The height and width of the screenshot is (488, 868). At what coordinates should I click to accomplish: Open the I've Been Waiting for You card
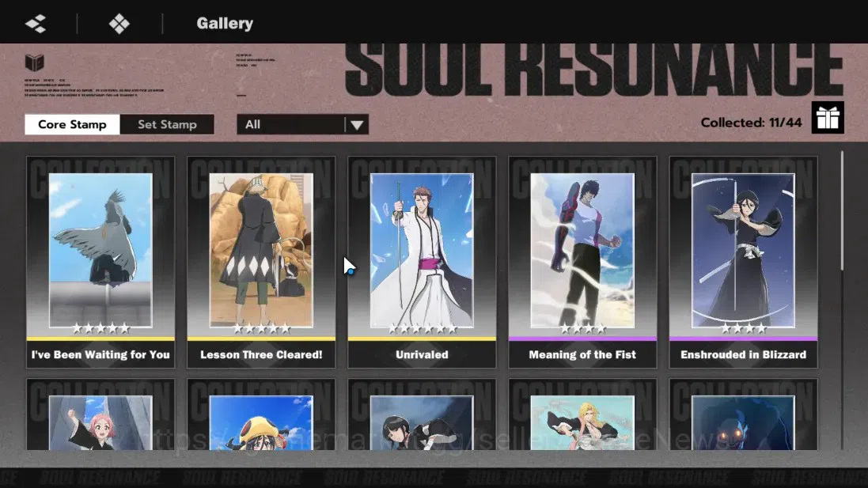point(100,263)
